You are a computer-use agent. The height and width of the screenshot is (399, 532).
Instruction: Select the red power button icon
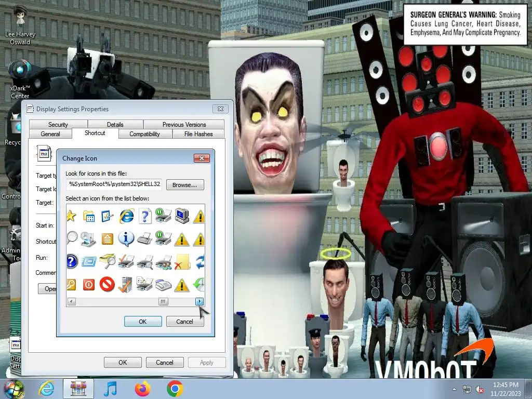88,284
